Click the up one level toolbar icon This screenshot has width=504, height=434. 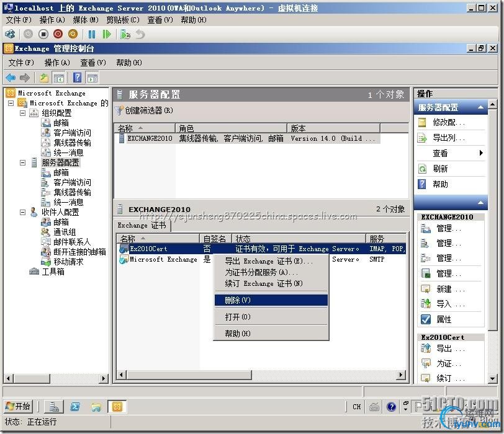[44, 77]
